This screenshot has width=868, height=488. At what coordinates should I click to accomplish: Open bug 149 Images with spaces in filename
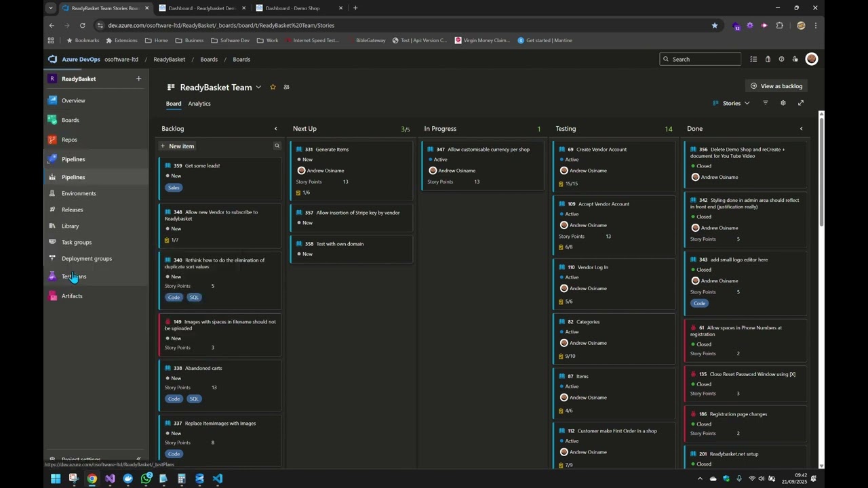(220, 325)
